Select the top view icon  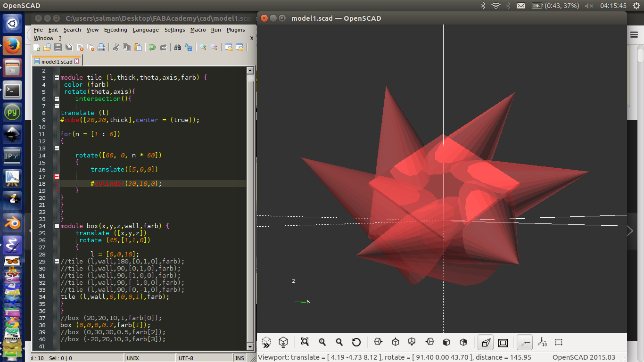[396, 342]
